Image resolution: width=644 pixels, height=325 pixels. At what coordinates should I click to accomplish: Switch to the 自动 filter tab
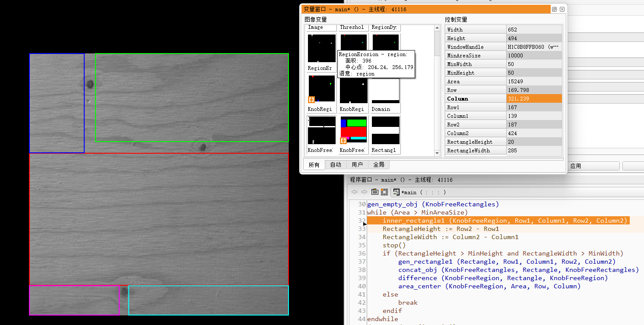pyautogui.click(x=336, y=164)
